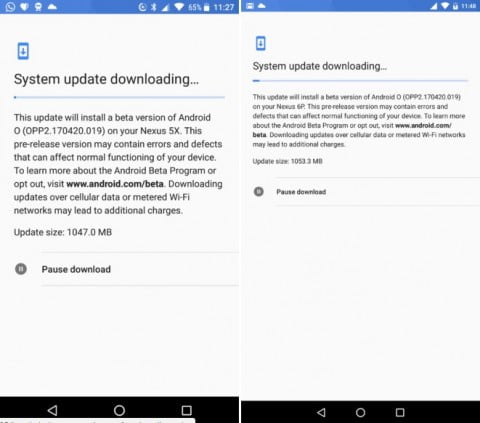Screen dimensions: 480x423
Task: Tap Back navigation triangle on right phone
Action: (321, 412)
